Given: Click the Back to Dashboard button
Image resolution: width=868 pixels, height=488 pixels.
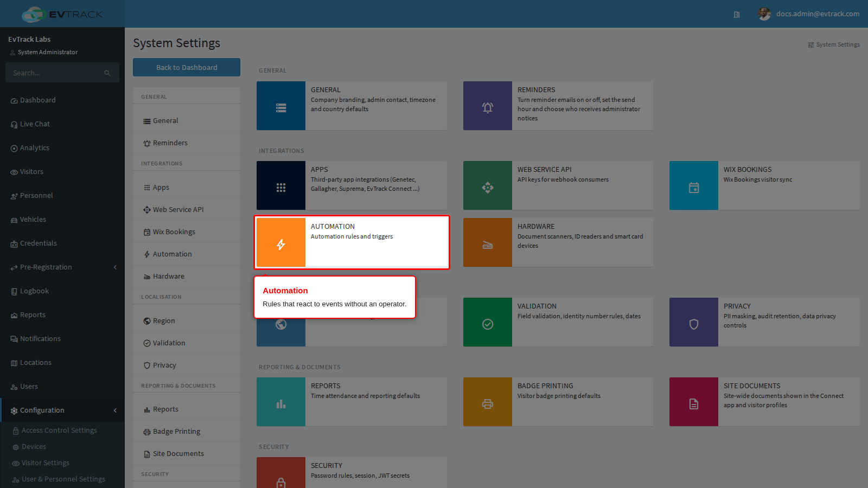Looking at the screenshot, I should coord(187,67).
